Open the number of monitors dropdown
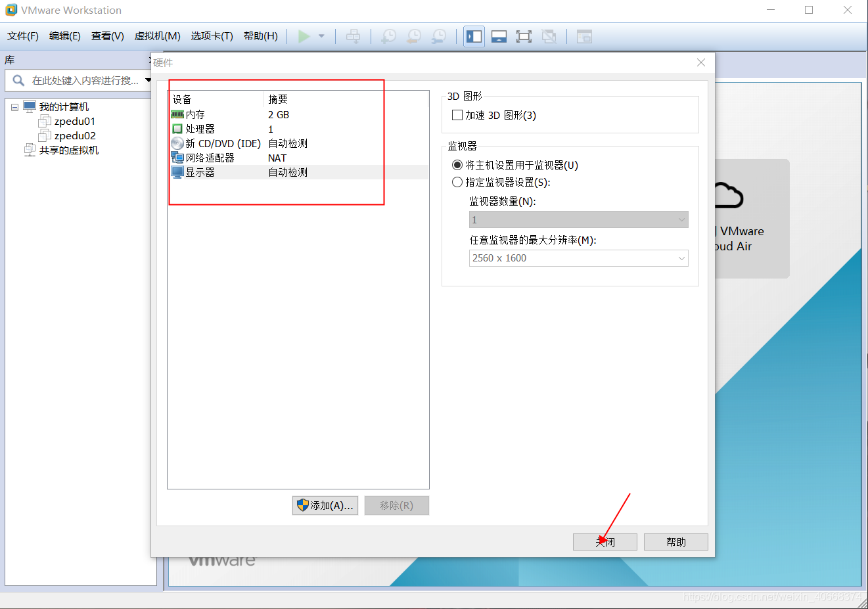This screenshot has width=868, height=609. click(x=579, y=219)
